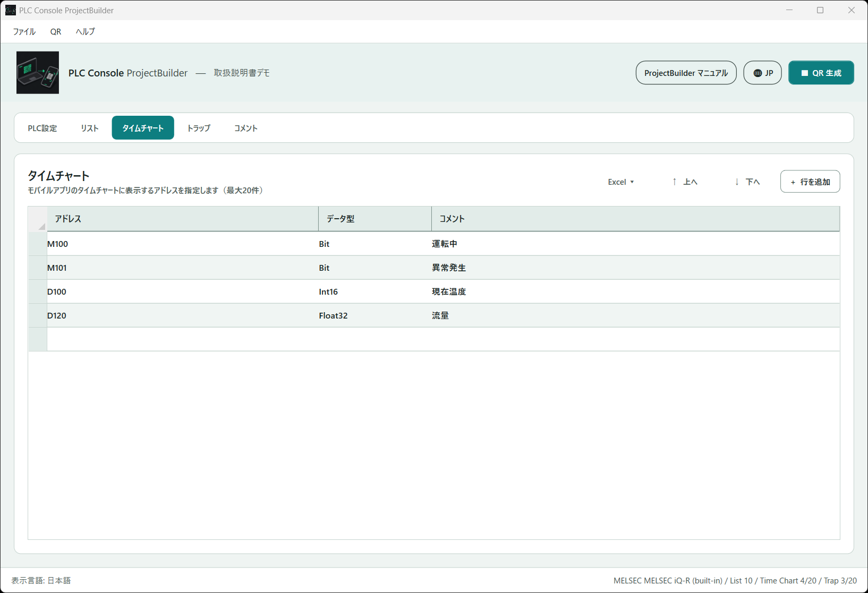Image resolution: width=868 pixels, height=593 pixels.
Task: Open the Excel dropdown menu
Action: 621,182
